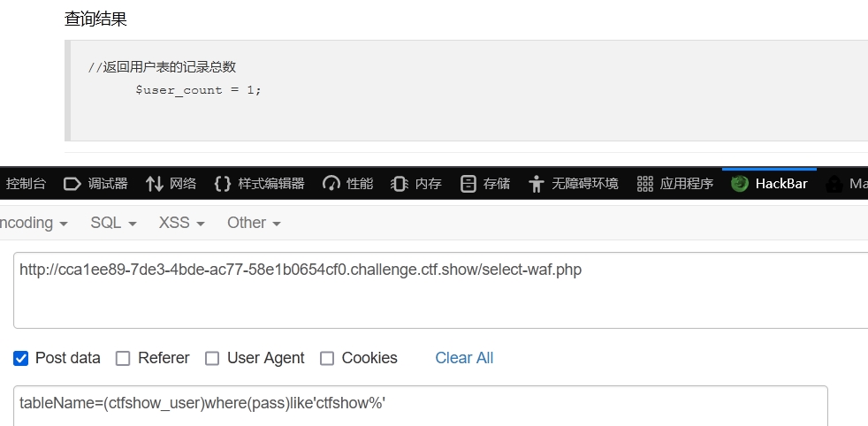Open the Storage panel icon
The height and width of the screenshot is (426, 868).
[468, 184]
